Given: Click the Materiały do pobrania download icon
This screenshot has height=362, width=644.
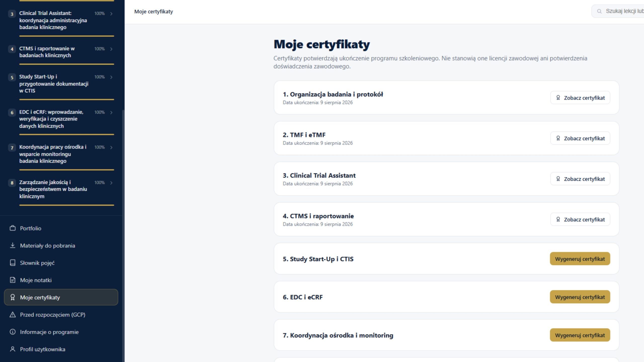Looking at the screenshot, I should click(x=13, y=245).
